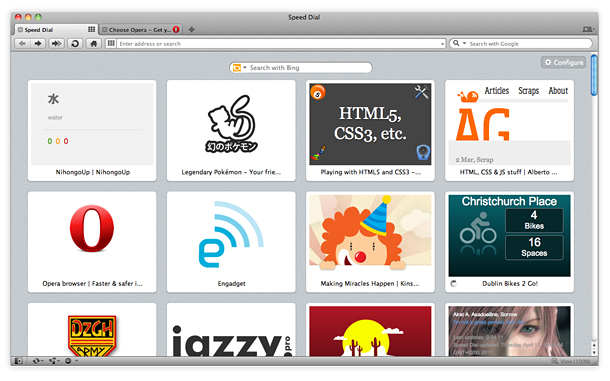This screenshot has width=610, height=381.
Task: Click the Configure gear icon
Action: [548, 62]
